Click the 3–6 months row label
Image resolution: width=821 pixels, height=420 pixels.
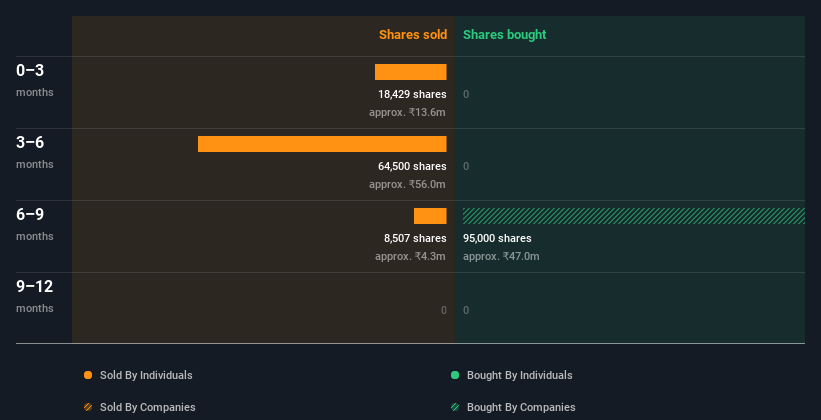[35, 152]
